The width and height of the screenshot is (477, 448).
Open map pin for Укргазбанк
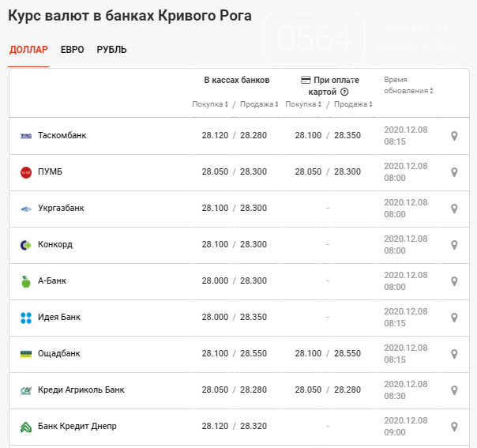(454, 209)
